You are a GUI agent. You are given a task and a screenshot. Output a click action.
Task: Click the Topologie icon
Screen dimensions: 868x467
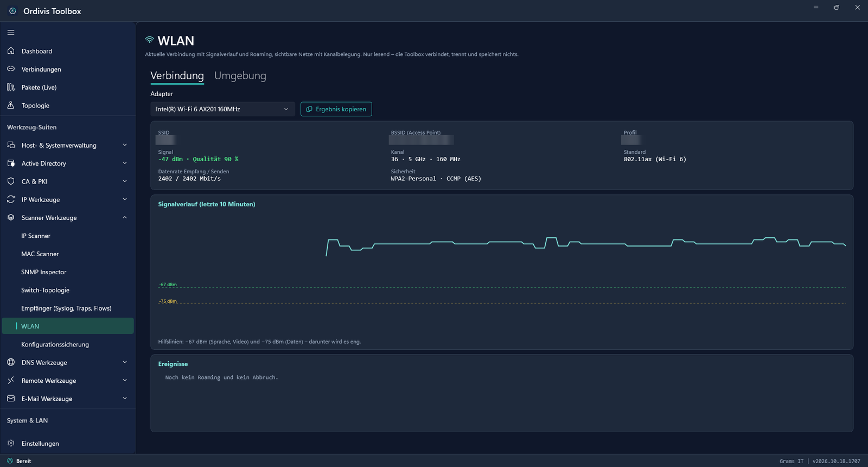tap(11, 105)
